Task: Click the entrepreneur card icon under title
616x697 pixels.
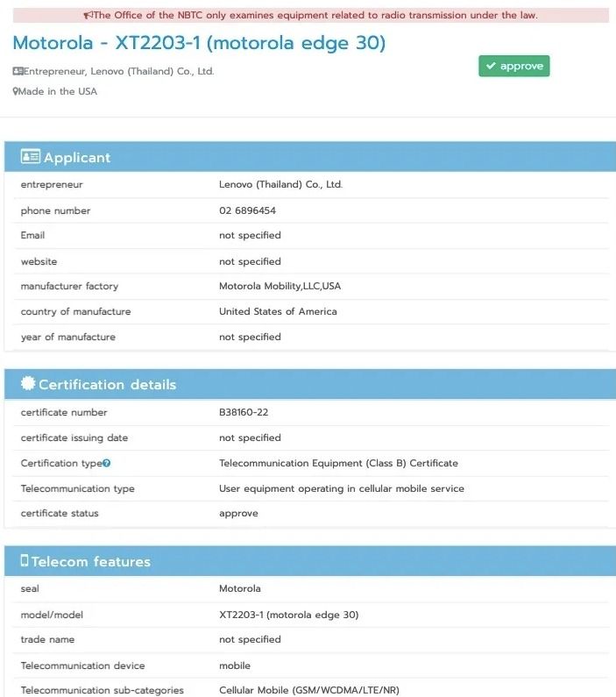Action: 18,71
